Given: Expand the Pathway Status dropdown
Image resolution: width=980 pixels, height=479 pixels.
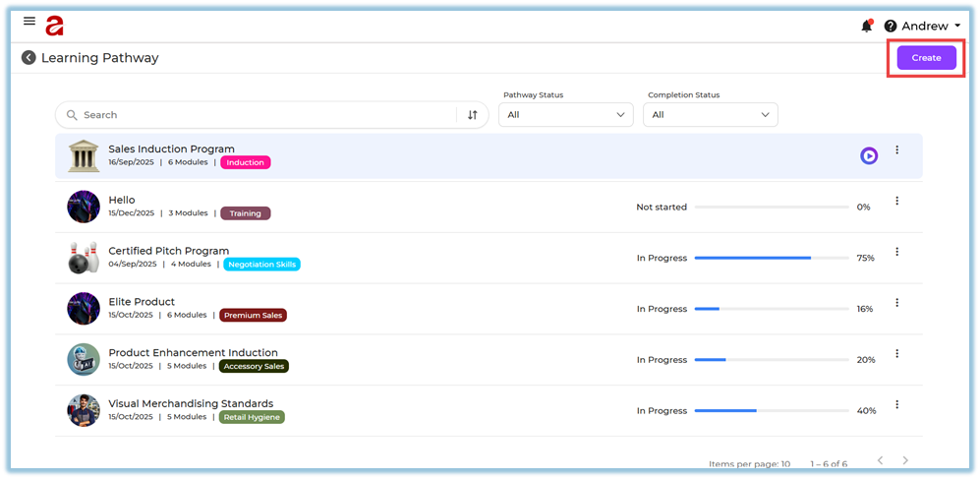Looking at the screenshot, I should 565,115.
